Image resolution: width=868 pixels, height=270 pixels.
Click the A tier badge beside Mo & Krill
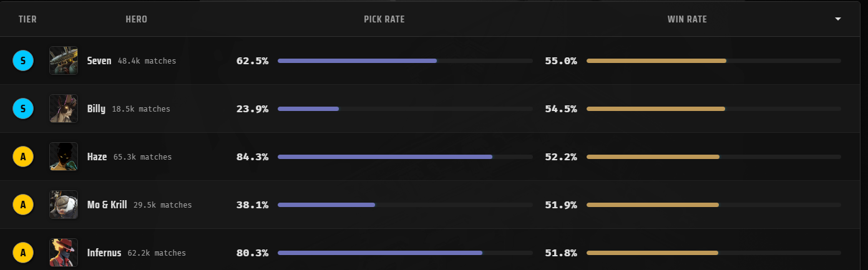point(23,205)
